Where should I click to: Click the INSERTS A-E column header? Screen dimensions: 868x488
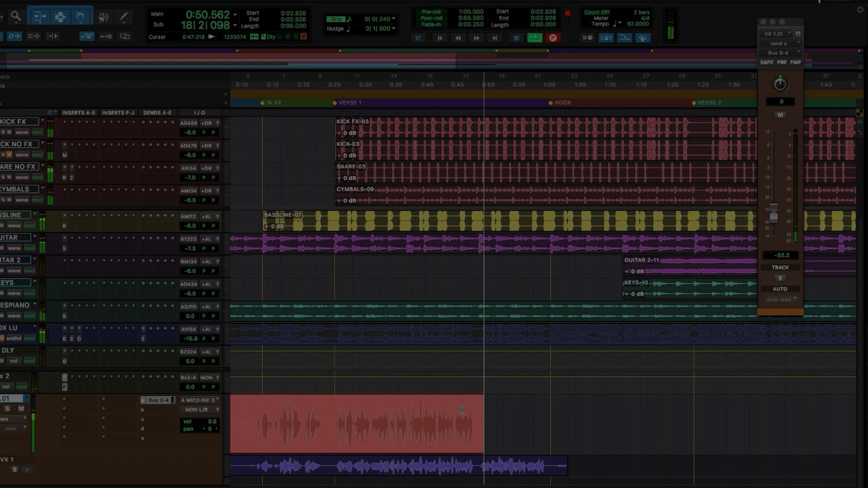(x=79, y=113)
